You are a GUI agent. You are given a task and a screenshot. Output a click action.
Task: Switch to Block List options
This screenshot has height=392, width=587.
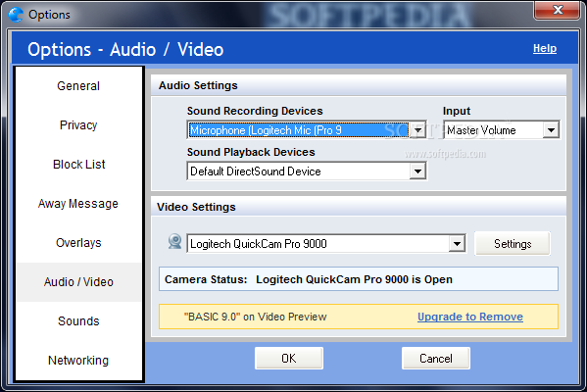[x=78, y=165]
